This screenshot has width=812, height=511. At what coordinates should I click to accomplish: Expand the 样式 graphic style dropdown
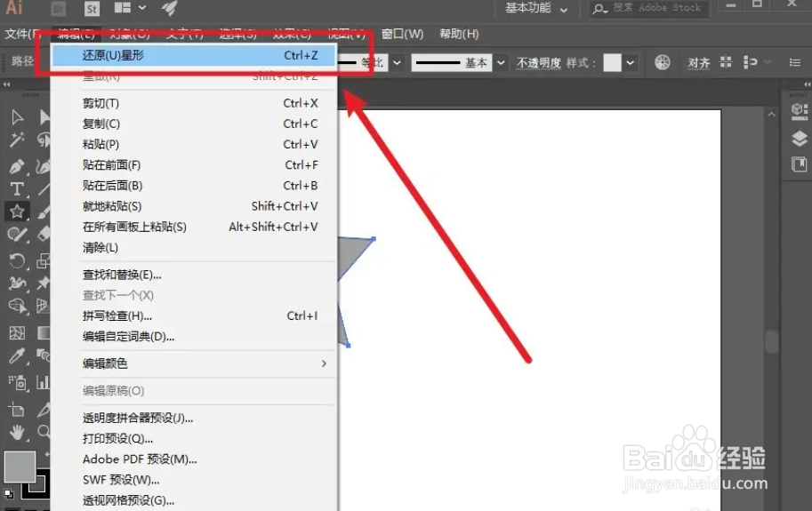(x=630, y=62)
